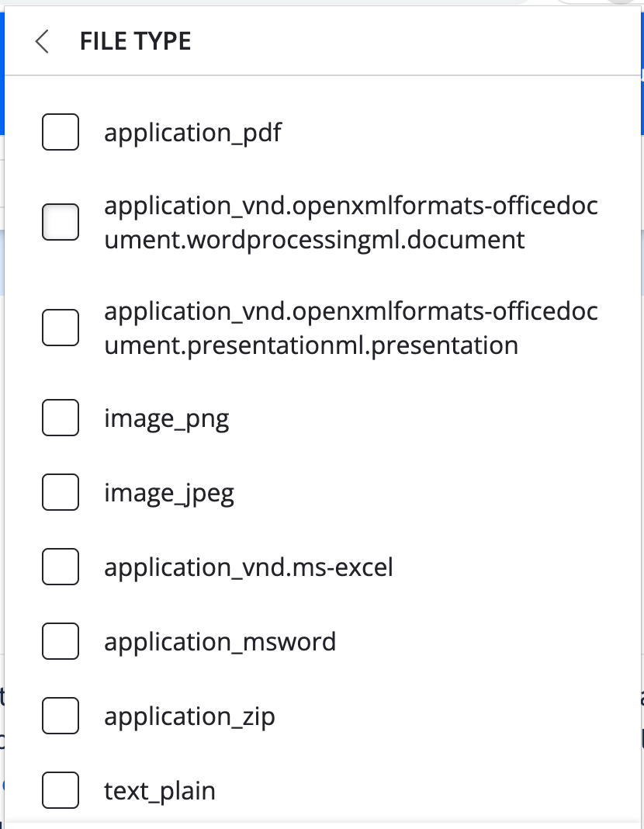The height and width of the screenshot is (829, 644).
Task: Click the image_png label text
Action: (167, 418)
